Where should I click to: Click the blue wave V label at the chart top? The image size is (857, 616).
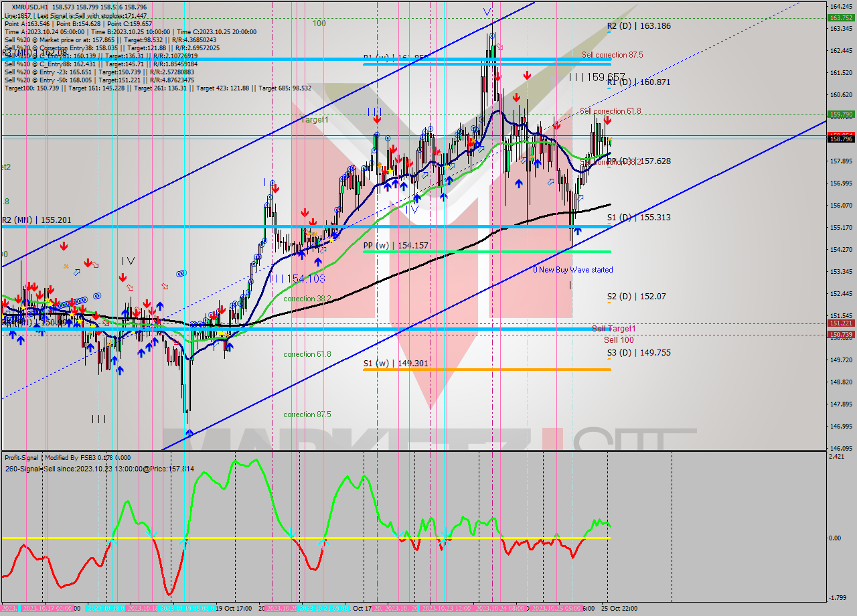click(x=487, y=11)
